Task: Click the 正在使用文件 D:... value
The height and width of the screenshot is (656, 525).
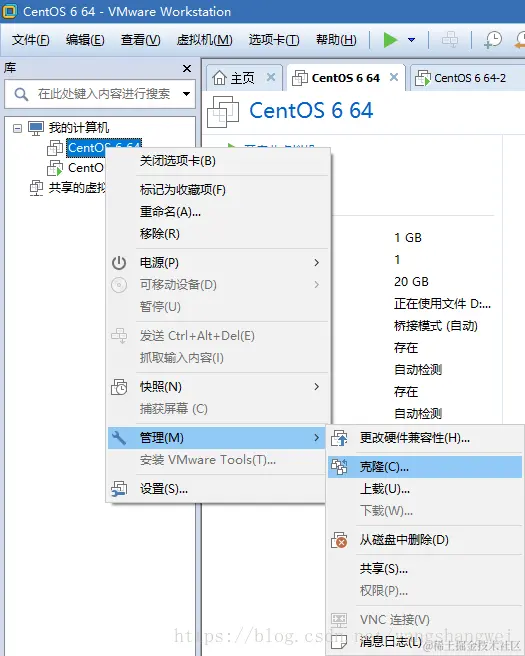Action: pyautogui.click(x=442, y=303)
